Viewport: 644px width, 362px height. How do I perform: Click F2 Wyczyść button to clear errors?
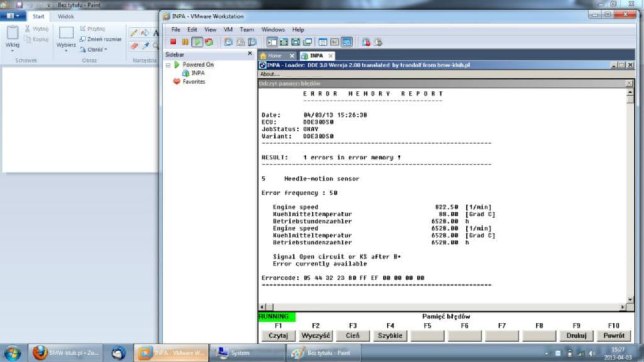(316, 336)
